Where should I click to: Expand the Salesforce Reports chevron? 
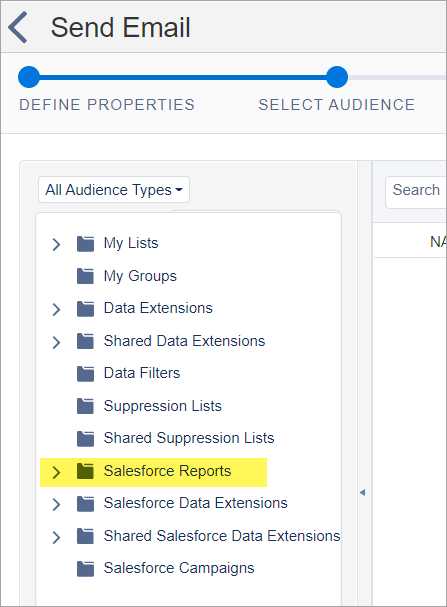(57, 472)
